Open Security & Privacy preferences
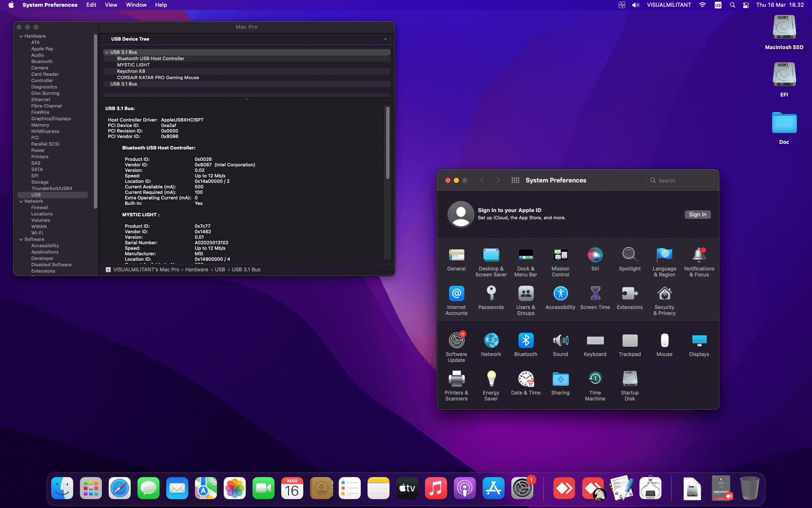Image resolution: width=812 pixels, height=508 pixels. click(x=664, y=293)
